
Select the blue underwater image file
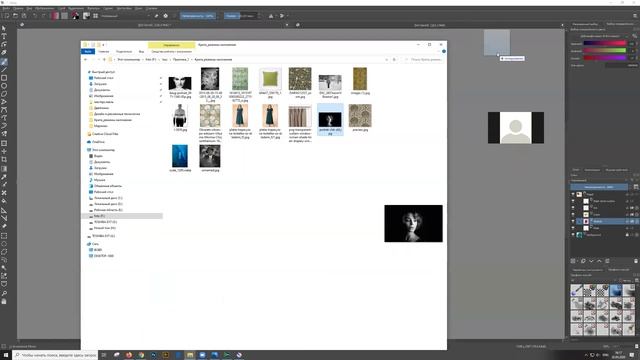pos(180,156)
